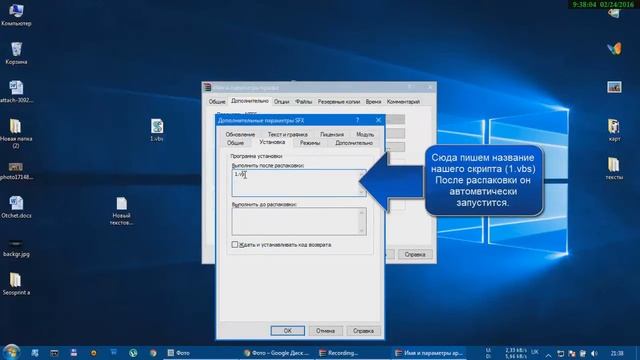Screen dimensions: 640x360
Task: Select the 1.vbs script file icon
Action: [157, 130]
